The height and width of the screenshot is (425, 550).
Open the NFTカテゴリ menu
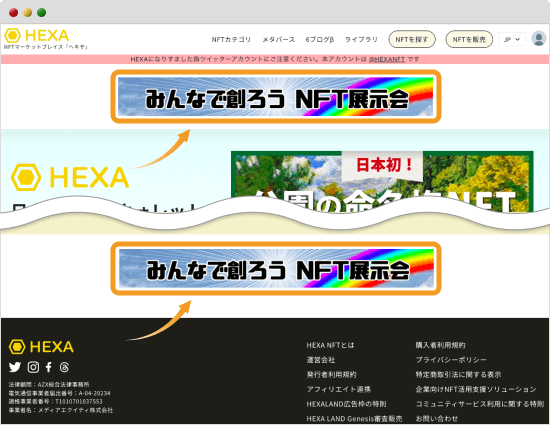pos(231,40)
